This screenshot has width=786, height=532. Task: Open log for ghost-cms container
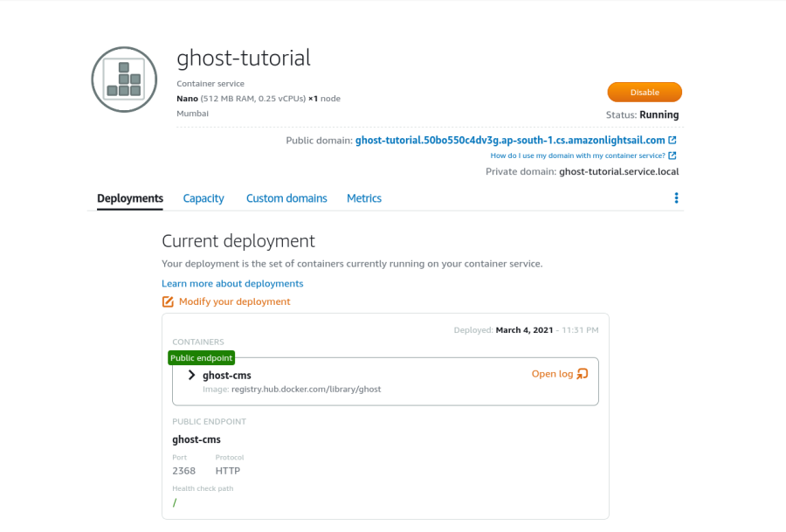tap(552, 374)
